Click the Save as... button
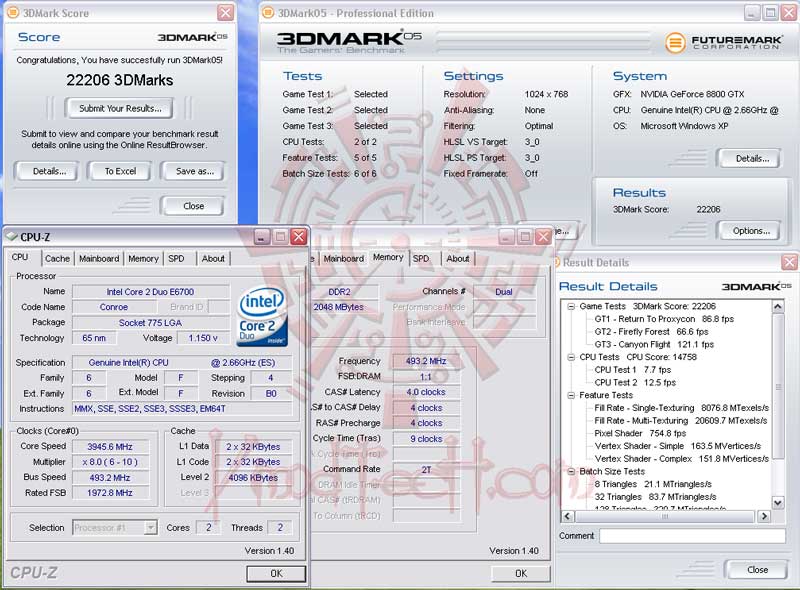 (194, 171)
